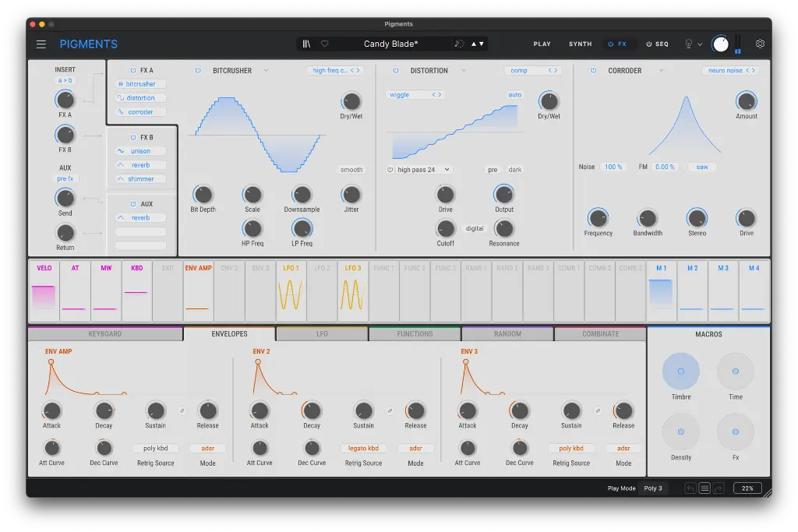Select the previous preset arrow
Screen dimensions: 798x532
(474, 44)
